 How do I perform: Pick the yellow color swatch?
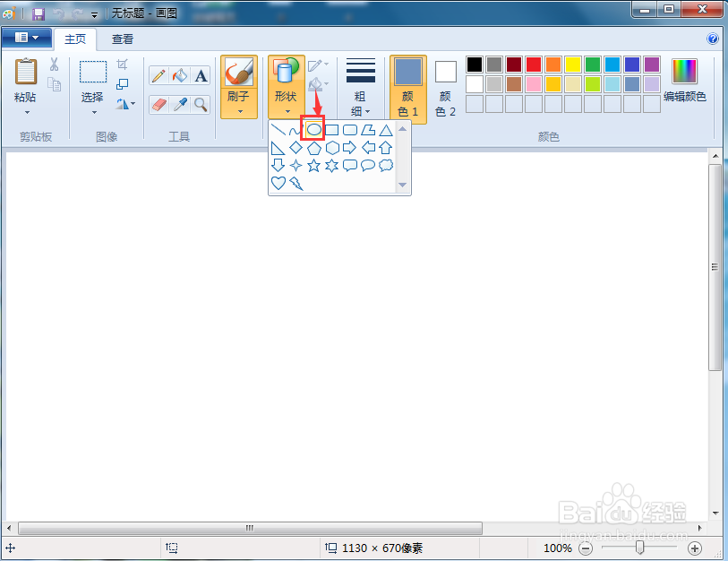pyautogui.click(x=573, y=65)
